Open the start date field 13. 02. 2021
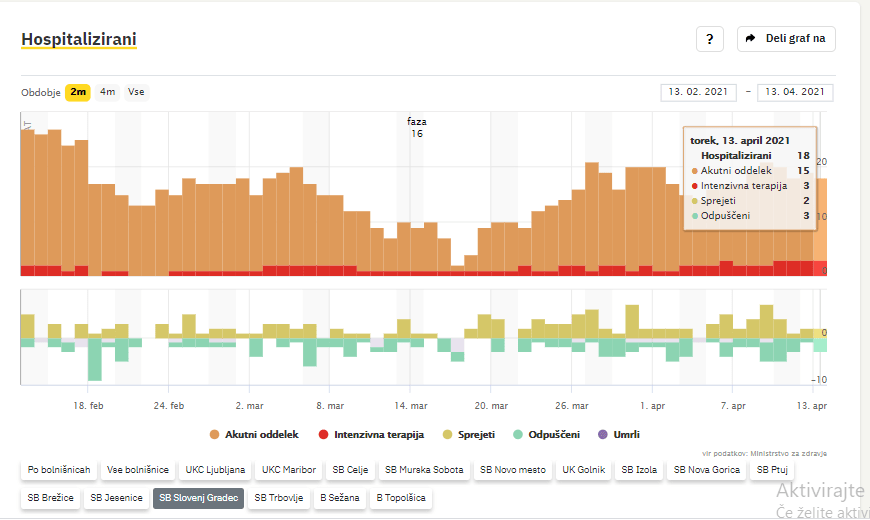Image resolution: width=870 pixels, height=520 pixels. (x=698, y=92)
